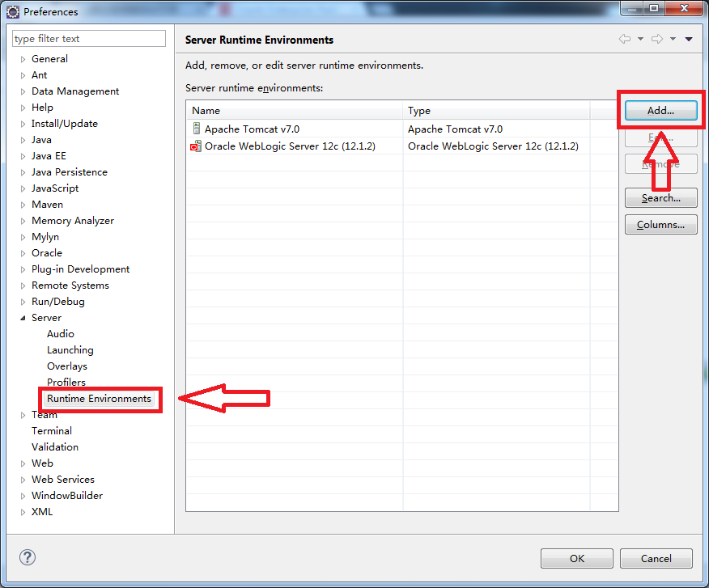Screen dimensions: 709x588
Task: Click the help question mark icon
Action: point(28,557)
